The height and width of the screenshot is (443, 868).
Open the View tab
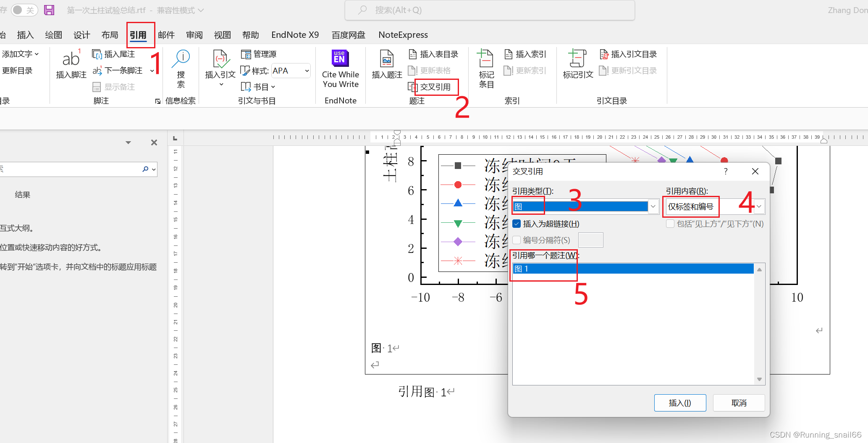(223, 35)
